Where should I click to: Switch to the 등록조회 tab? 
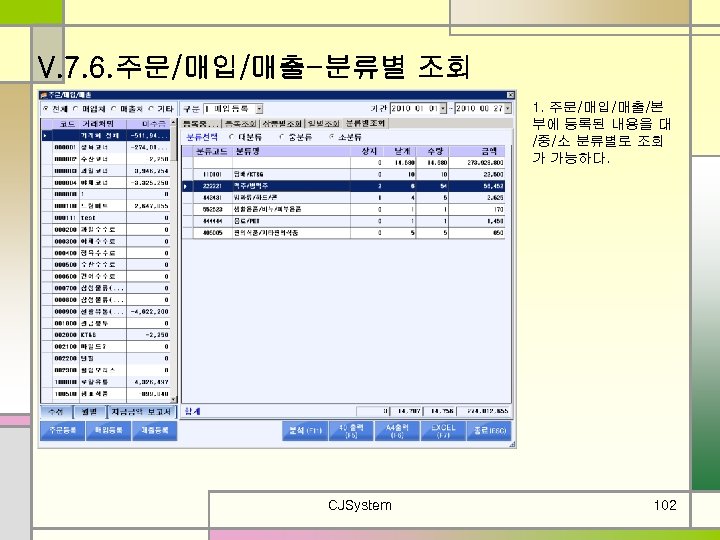(x=241, y=124)
